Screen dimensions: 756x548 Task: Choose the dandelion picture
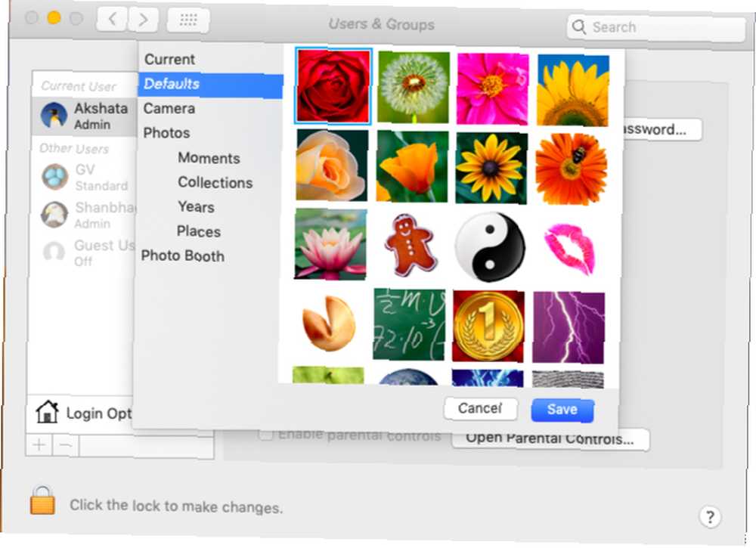point(414,87)
